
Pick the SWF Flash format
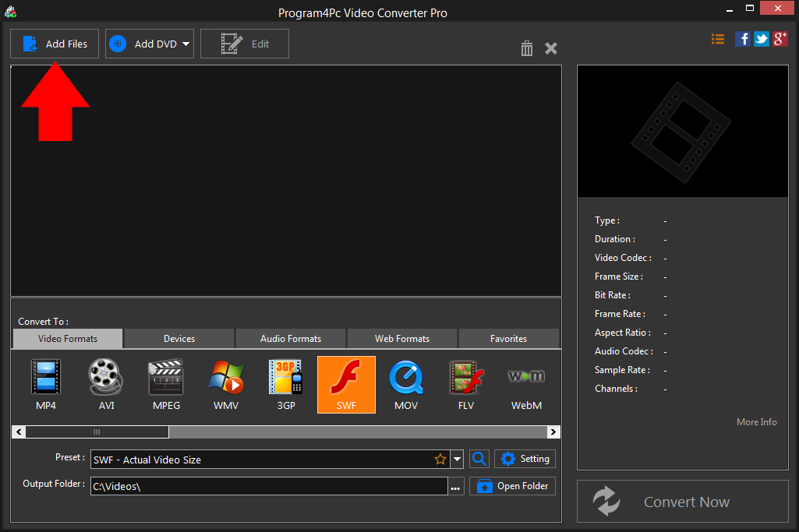(x=346, y=384)
